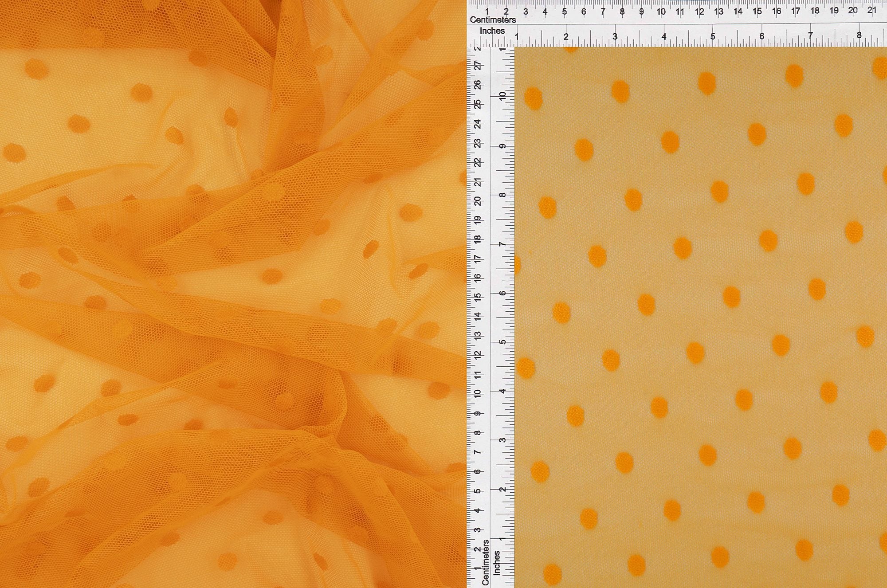Select the flat fabric swatch beside rulers
Screen dimensions: 887x588
tap(701, 317)
